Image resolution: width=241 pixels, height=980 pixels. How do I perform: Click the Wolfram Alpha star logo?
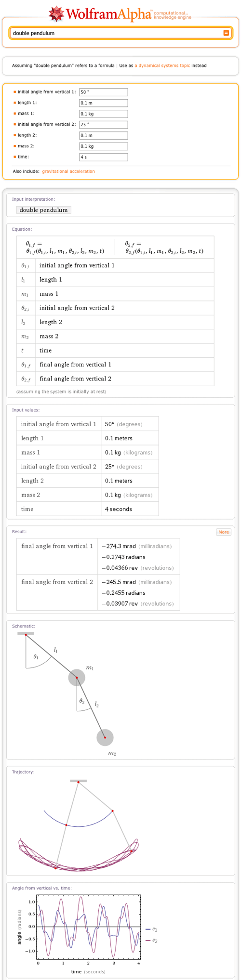pos(57,14)
